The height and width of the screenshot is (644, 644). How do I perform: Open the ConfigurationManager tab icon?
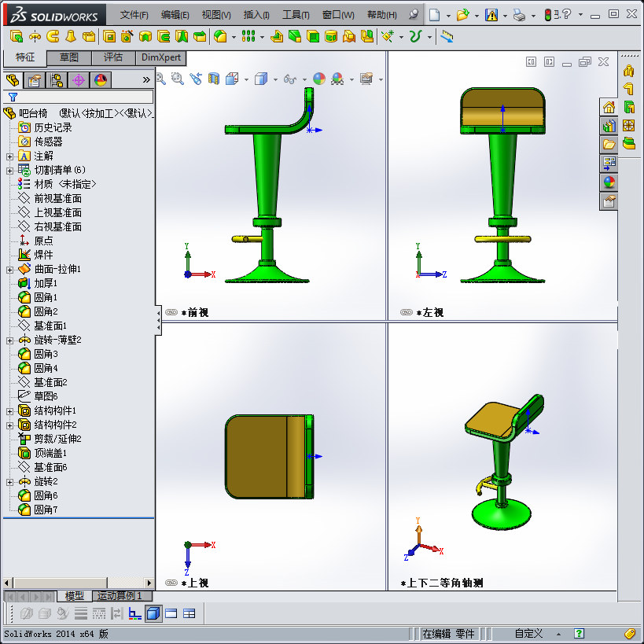(57, 80)
